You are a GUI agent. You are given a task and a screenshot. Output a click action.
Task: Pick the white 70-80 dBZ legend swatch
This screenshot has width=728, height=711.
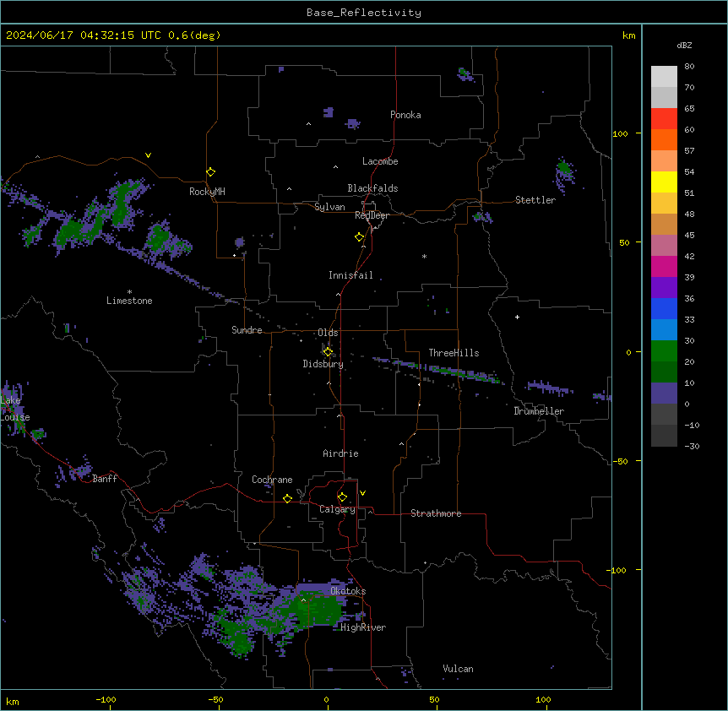pyautogui.click(x=664, y=77)
